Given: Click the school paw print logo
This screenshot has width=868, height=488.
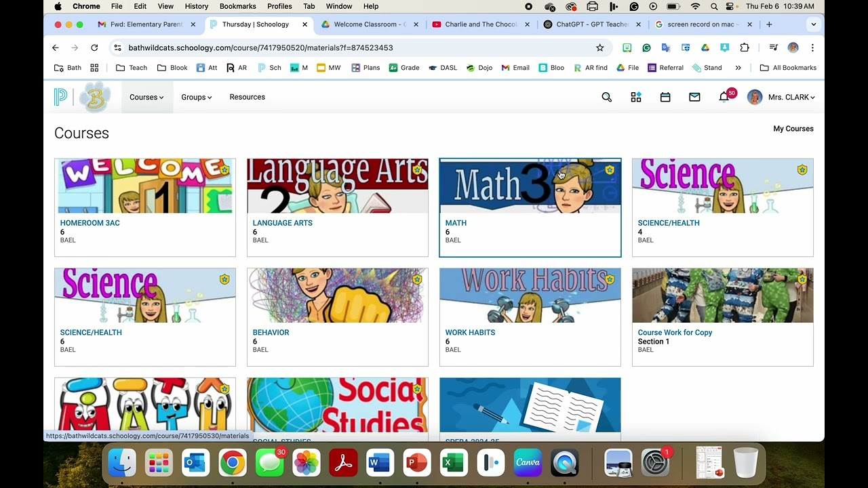Looking at the screenshot, I should coord(95,97).
